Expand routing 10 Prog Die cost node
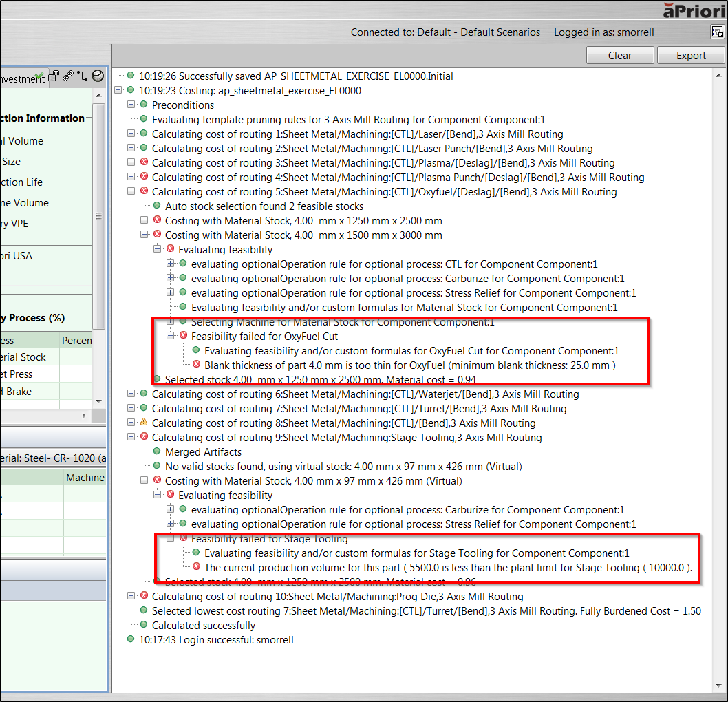The image size is (728, 702). click(x=131, y=596)
